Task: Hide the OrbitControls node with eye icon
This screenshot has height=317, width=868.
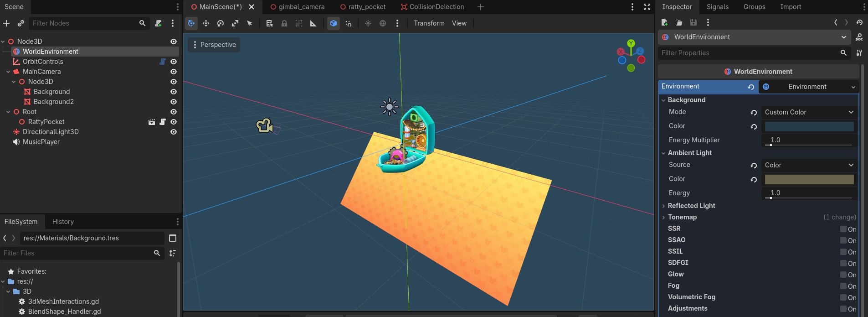Action: click(174, 62)
